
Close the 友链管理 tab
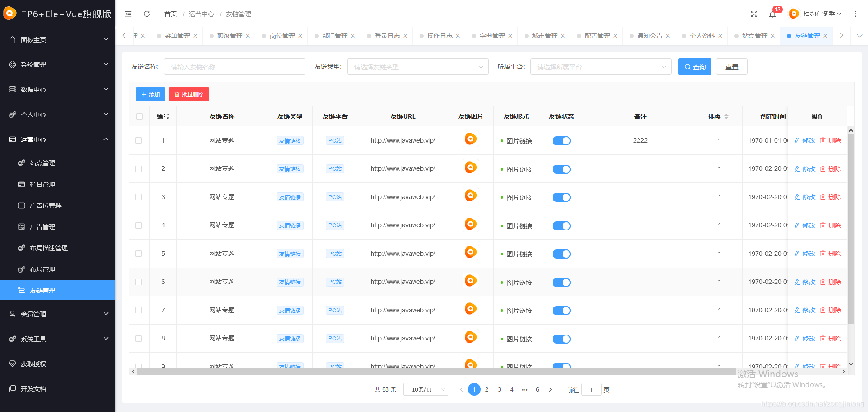[825, 36]
